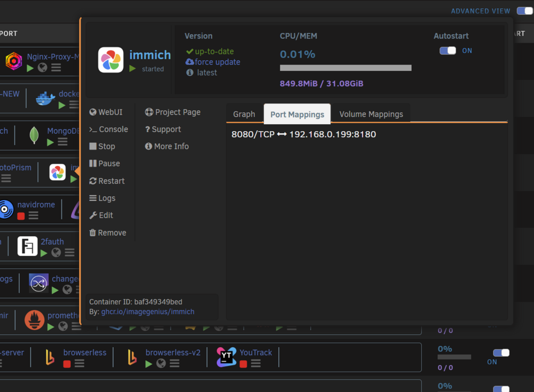Open navidrome logs icon
Image resolution: width=534 pixels, height=392 pixels.
[x=33, y=215]
